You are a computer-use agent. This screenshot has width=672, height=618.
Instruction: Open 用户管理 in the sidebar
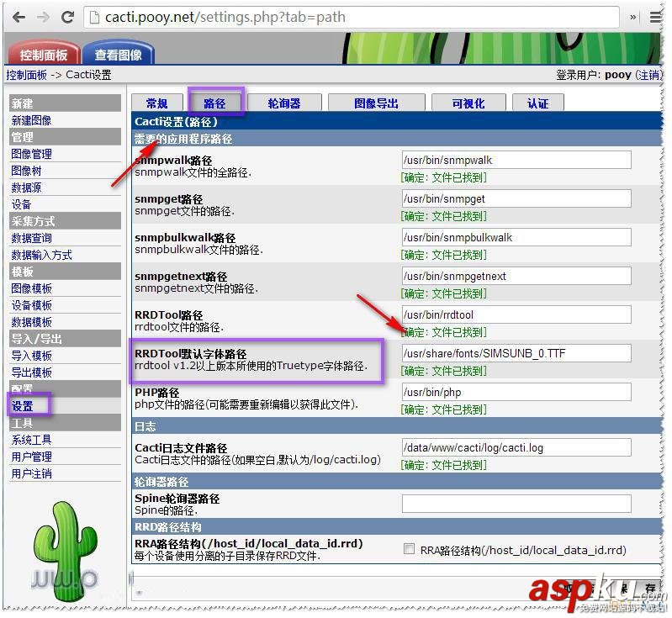coord(32,457)
